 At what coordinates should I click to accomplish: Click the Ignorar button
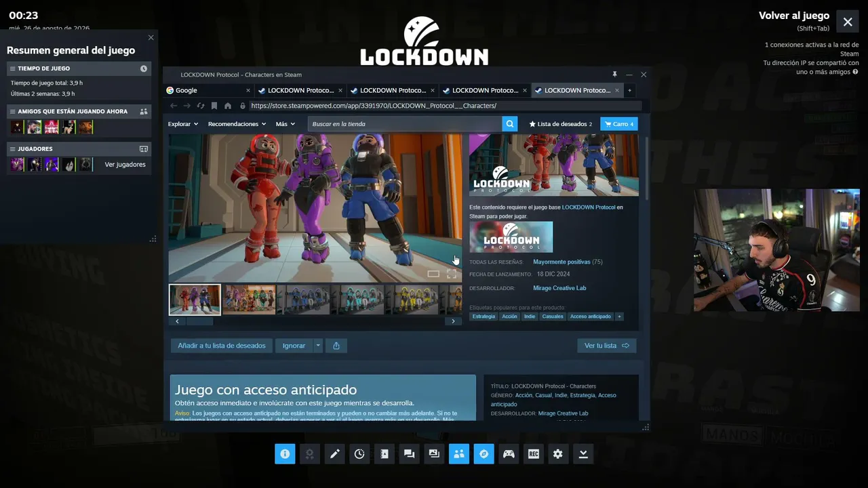point(294,346)
